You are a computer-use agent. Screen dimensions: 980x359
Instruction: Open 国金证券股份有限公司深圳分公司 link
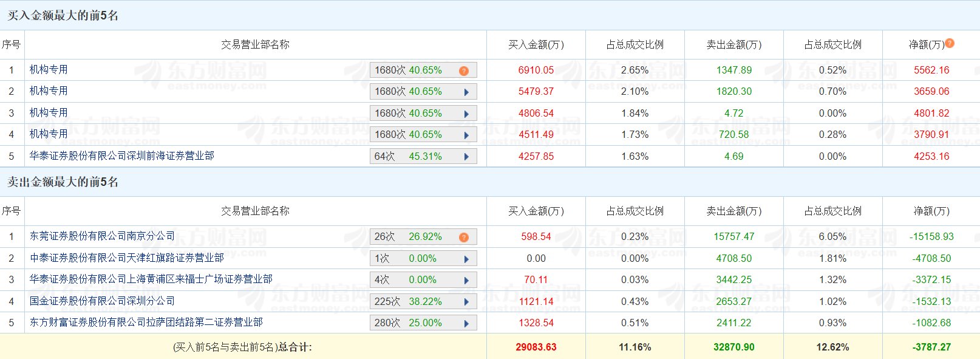(102, 301)
